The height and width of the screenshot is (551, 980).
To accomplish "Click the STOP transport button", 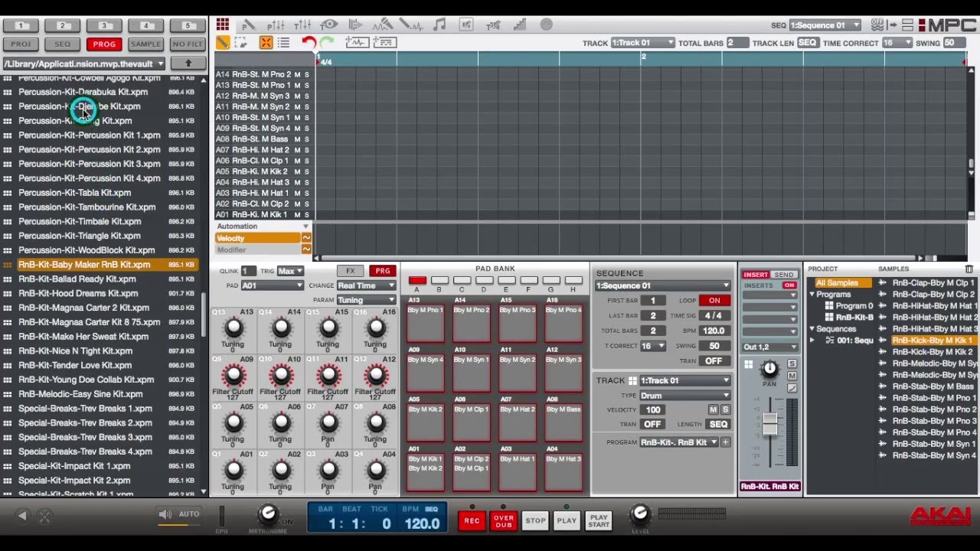I will (535, 520).
